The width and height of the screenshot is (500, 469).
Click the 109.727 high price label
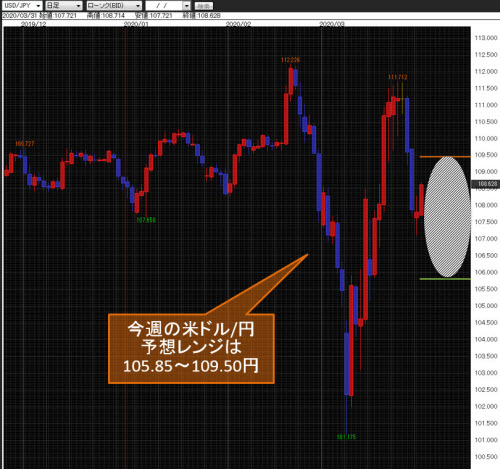[x=25, y=144]
